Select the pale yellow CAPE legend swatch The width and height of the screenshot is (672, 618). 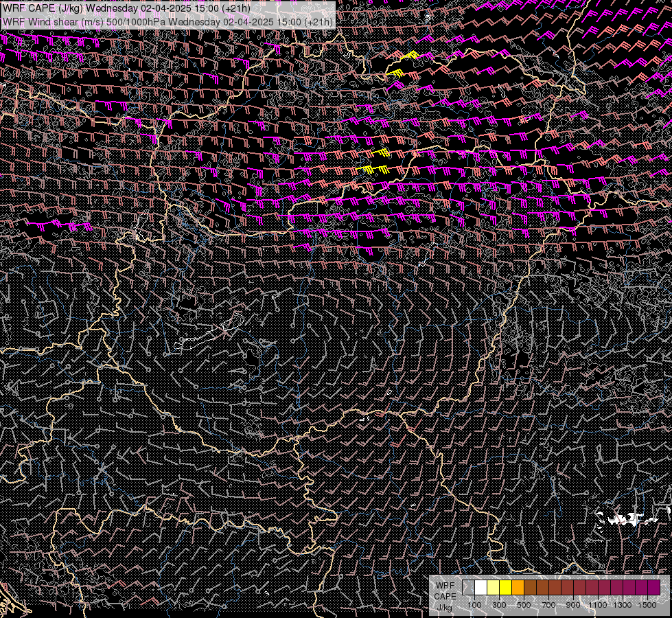pos(494,587)
